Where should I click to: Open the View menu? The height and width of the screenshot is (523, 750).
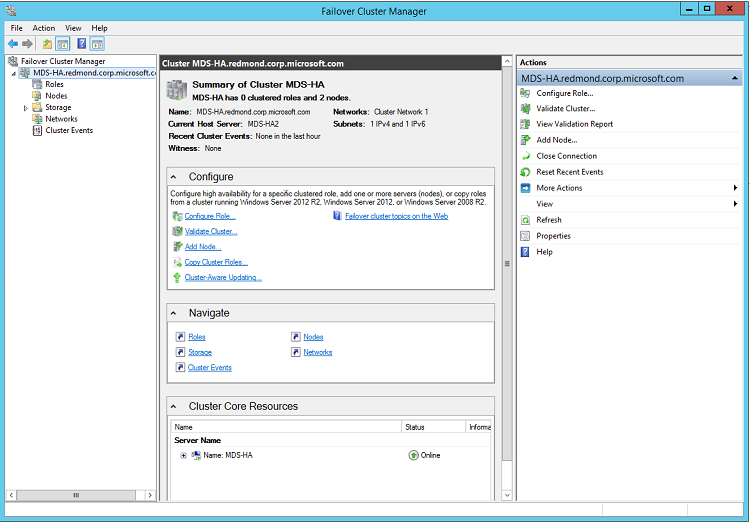73,28
